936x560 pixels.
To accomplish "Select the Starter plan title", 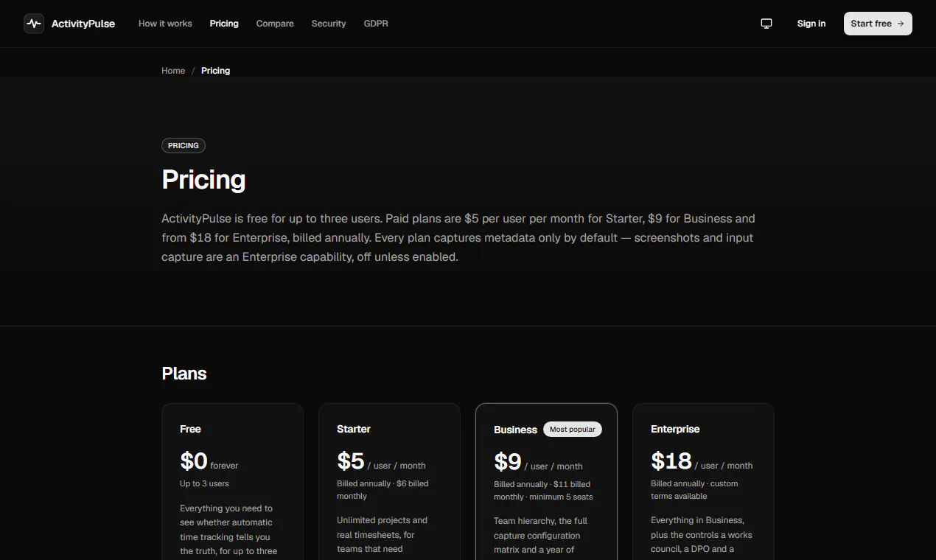I will [354, 429].
